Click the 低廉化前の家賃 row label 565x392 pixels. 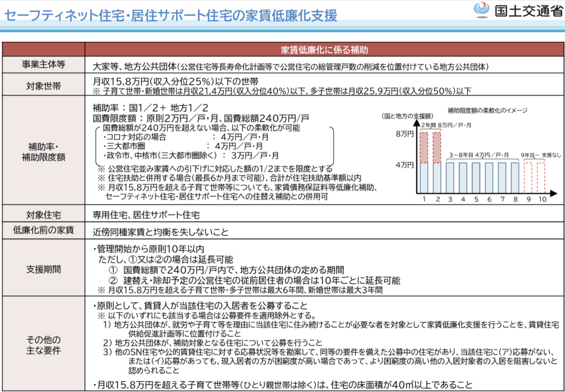[x=44, y=230]
